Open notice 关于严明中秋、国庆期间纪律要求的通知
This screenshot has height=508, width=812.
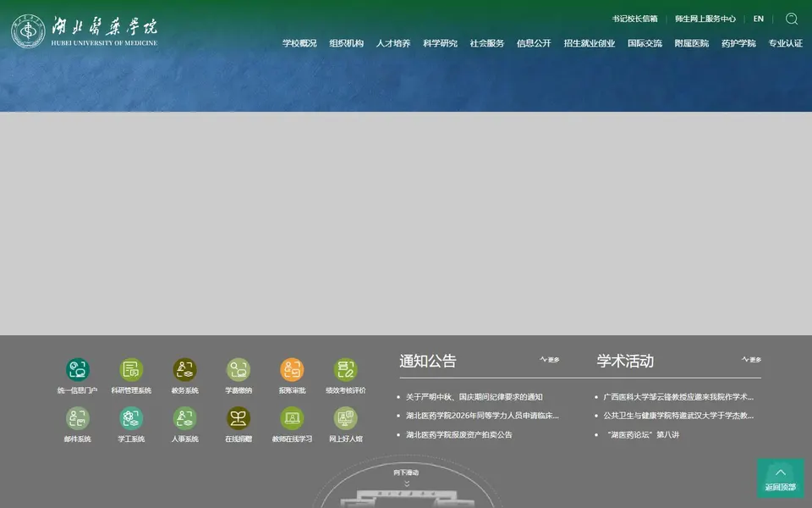coord(475,397)
